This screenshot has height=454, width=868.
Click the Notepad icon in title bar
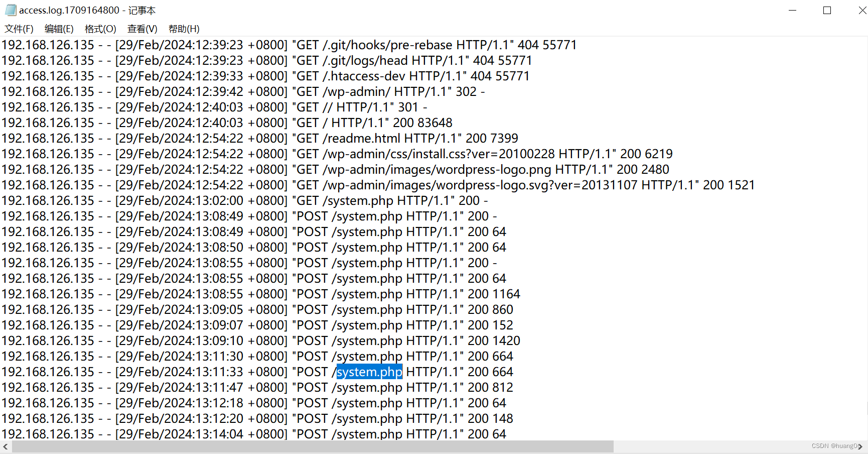click(10, 10)
